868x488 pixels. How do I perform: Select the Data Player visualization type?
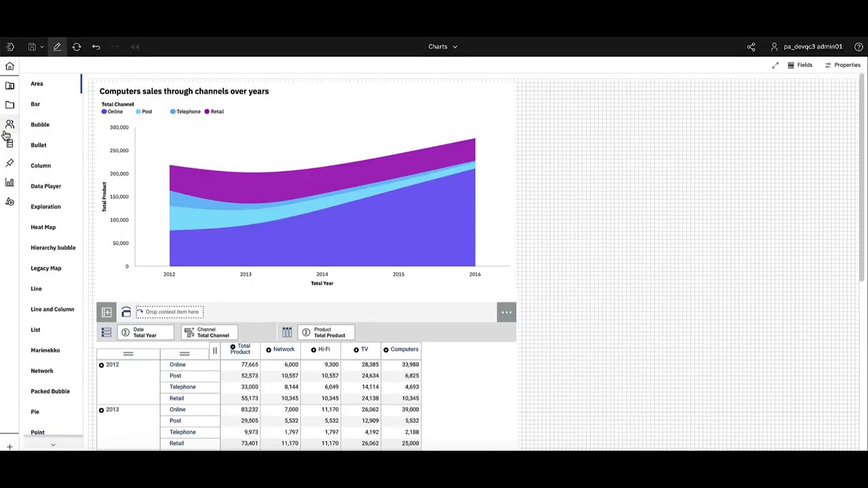(x=46, y=186)
